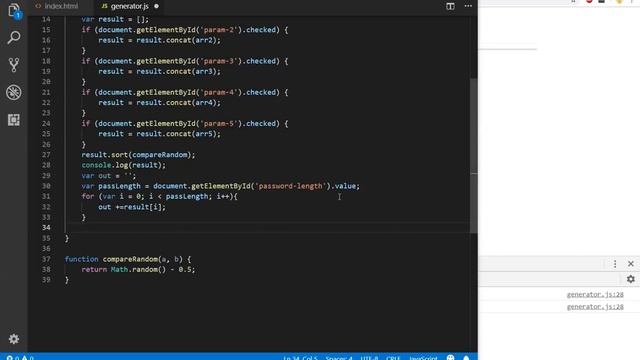Image resolution: width=640 pixels, height=360 pixels.
Task: Click line number 37 in gutter
Action: pyautogui.click(x=46, y=259)
